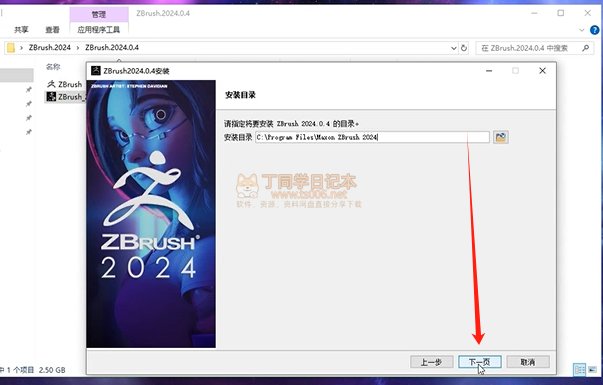This screenshot has height=385, width=603.
Task: Switch Explorer to large icons view
Action: coord(593,370)
